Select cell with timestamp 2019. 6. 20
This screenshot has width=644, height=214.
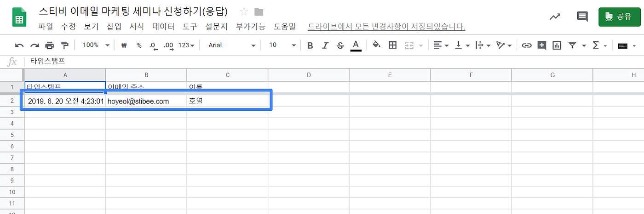tap(65, 101)
